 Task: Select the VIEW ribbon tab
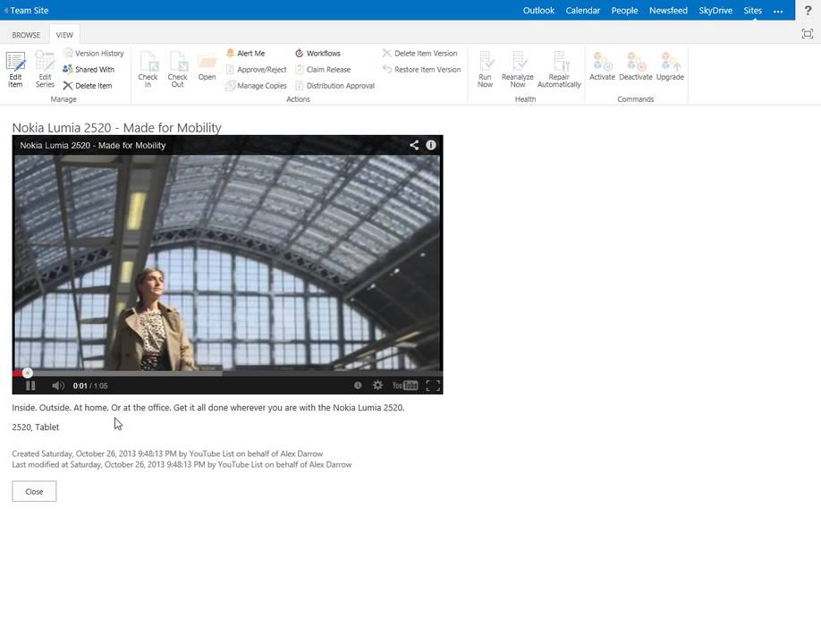[x=64, y=35]
